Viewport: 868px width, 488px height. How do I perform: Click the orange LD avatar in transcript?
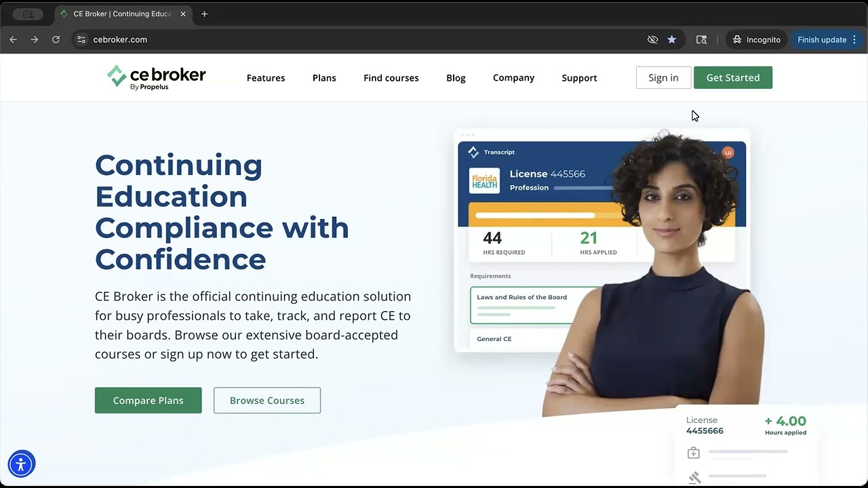coord(728,152)
